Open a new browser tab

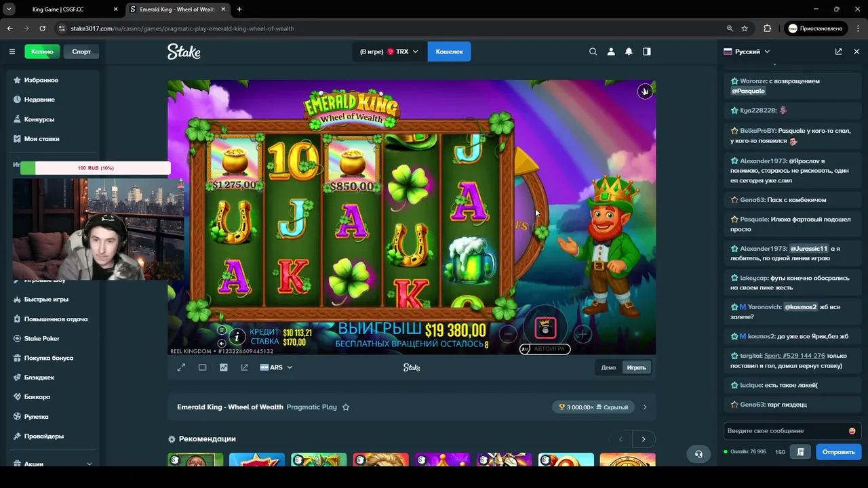[239, 9]
